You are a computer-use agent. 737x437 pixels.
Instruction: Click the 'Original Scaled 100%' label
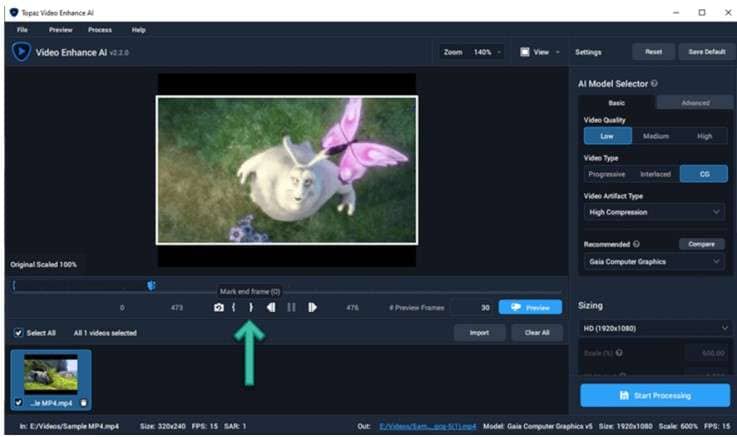44,265
